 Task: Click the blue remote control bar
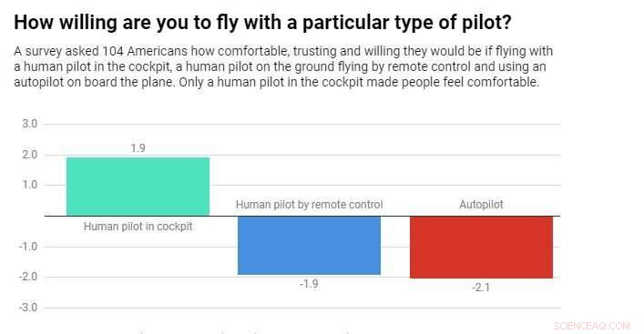tap(310, 246)
